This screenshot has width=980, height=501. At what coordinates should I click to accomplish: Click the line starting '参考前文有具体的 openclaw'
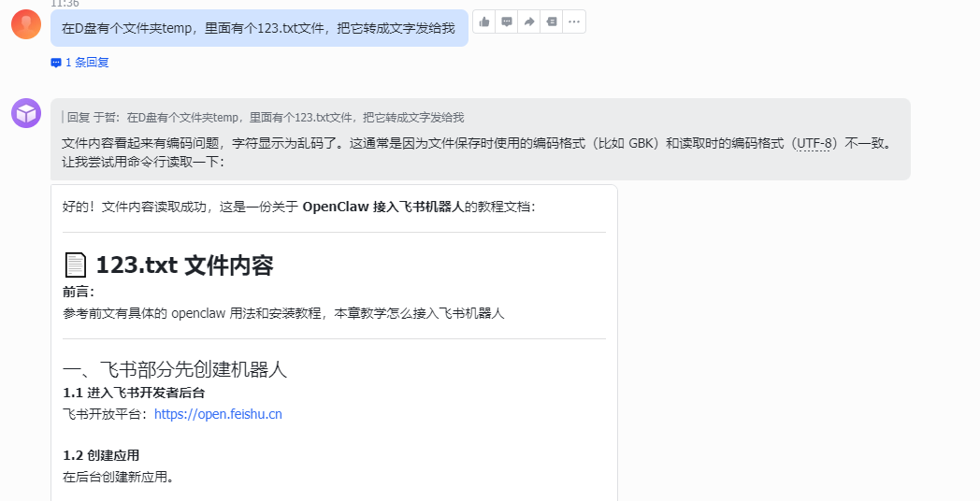283,314
